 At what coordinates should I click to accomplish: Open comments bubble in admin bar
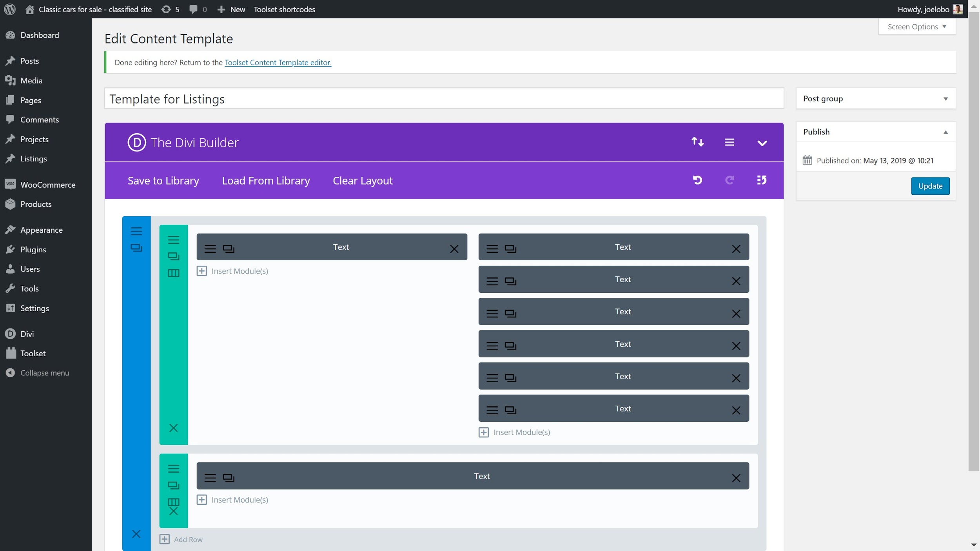pos(198,9)
